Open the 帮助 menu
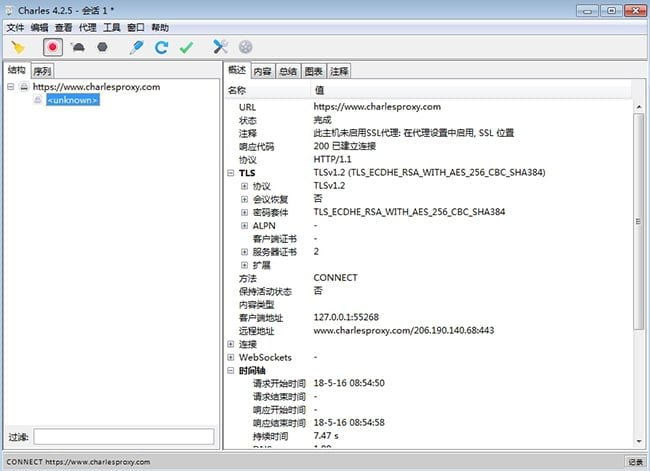 click(160, 28)
